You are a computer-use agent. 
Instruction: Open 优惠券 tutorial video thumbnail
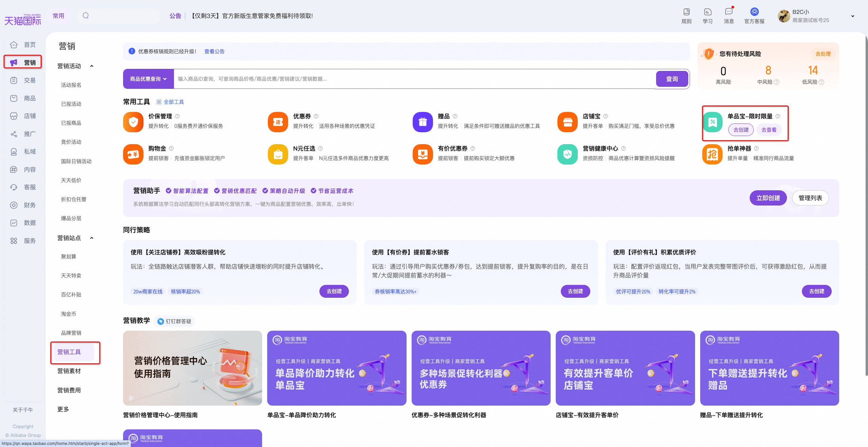click(481, 368)
